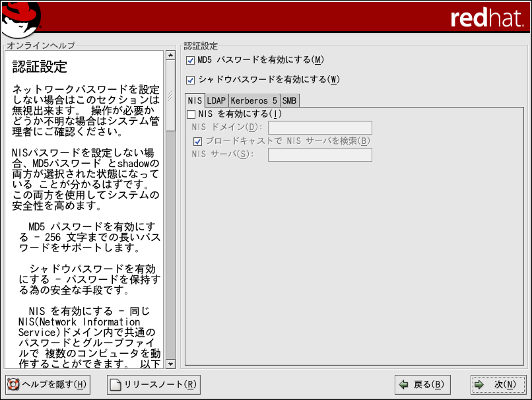Click the Red Hat shadowman logo
Screen dimensions: 532x400
(x=21, y=18)
